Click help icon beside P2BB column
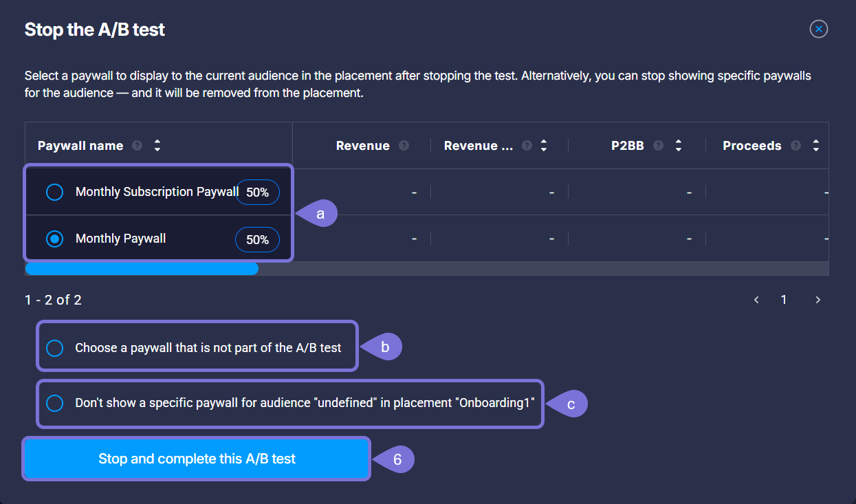Viewport: 856px width, 504px height. [659, 146]
